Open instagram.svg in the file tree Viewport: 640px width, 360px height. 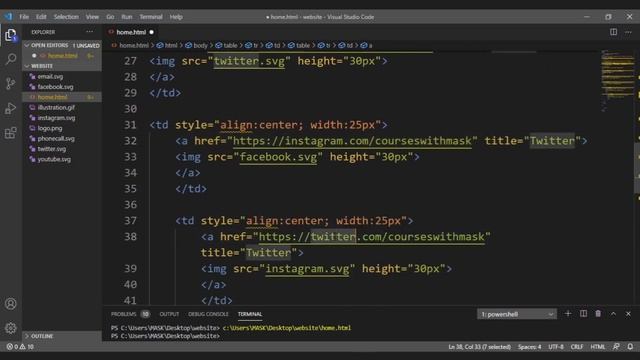pos(56,118)
